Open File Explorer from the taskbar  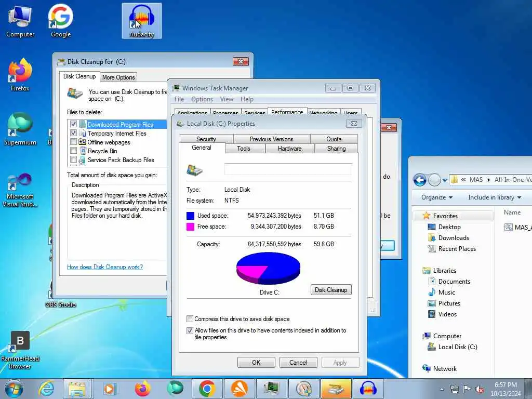[x=77, y=389]
